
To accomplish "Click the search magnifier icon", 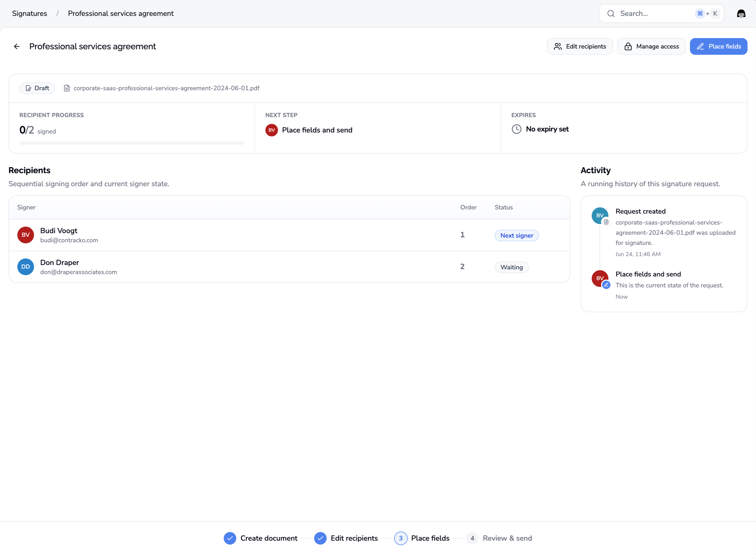I will click(x=611, y=14).
